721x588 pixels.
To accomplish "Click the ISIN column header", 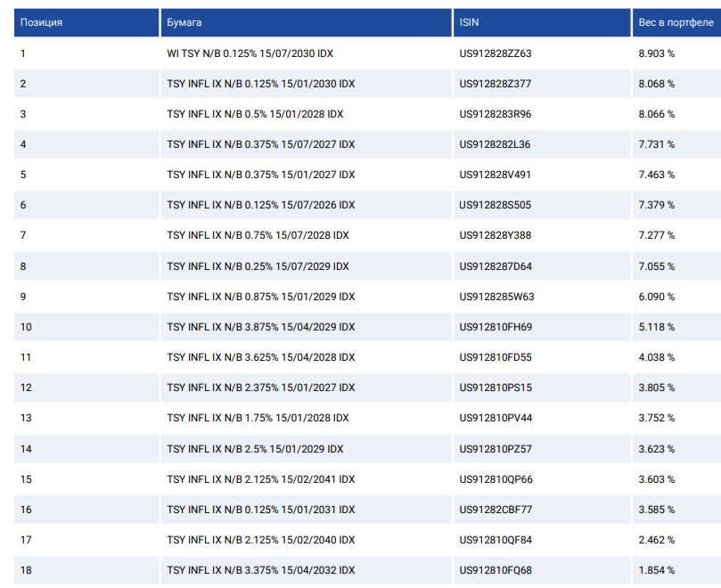I will point(469,22).
